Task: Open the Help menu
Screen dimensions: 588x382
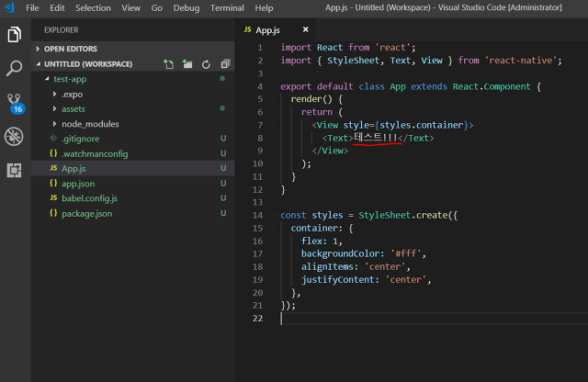Action: click(x=264, y=8)
